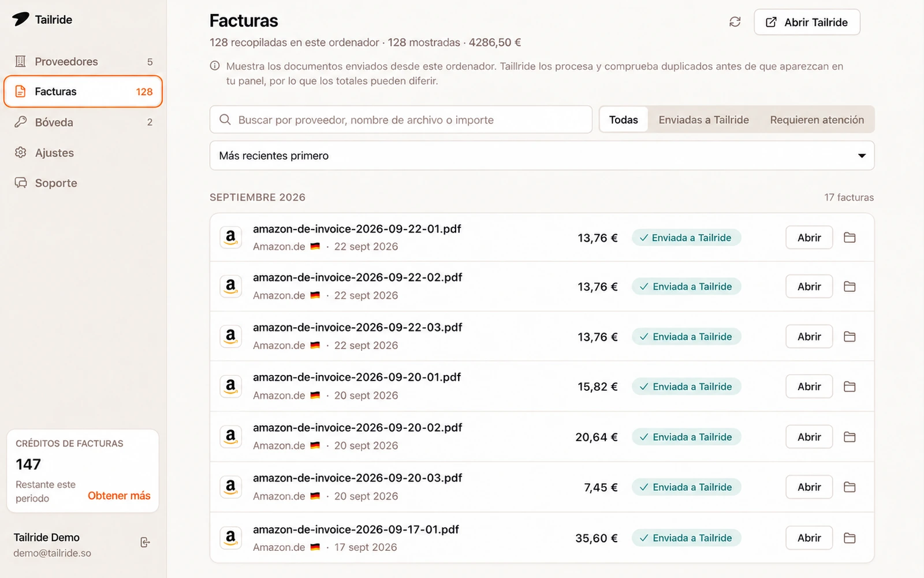This screenshot has width=924, height=578.
Task: Click the refresh invoices icon
Action: (x=735, y=22)
